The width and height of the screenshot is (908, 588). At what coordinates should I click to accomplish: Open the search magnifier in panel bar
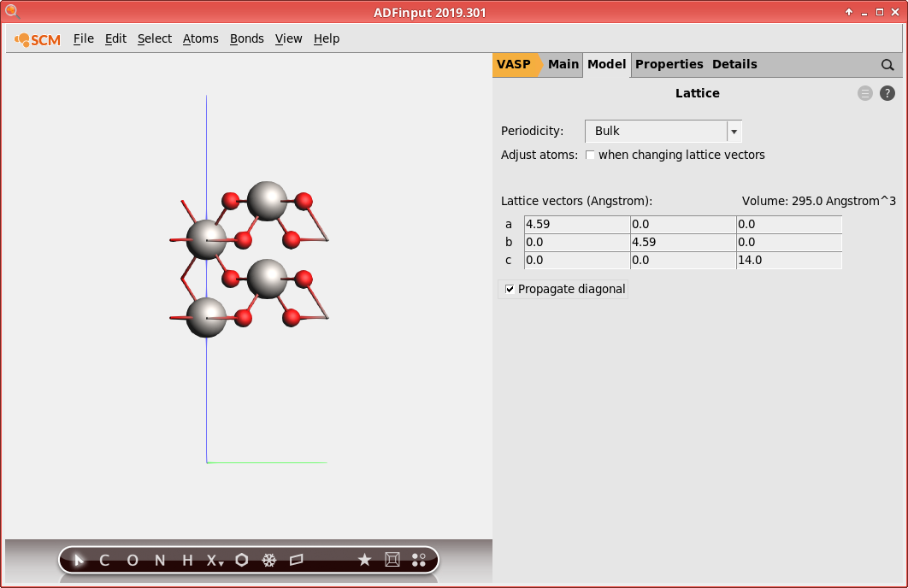click(x=887, y=64)
